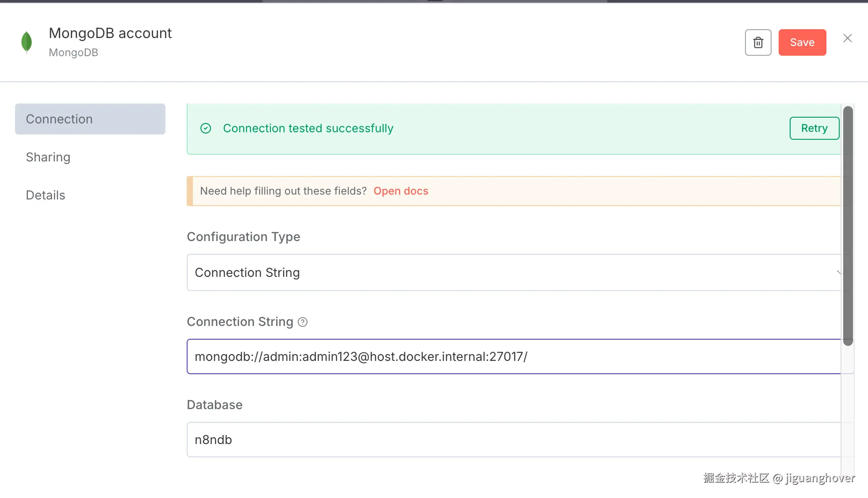Screen dimensions: 868x498
Task: Delete credential with the trash icon
Action: [x=758, y=42]
